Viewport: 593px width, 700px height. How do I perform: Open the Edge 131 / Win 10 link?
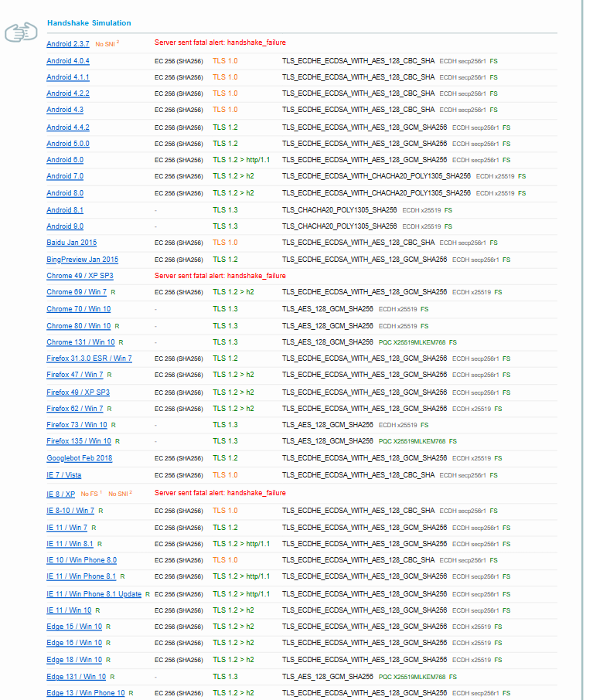click(x=77, y=677)
